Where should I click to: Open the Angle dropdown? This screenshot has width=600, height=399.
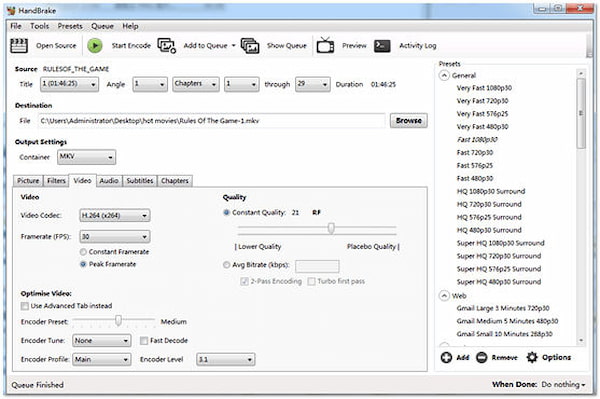pos(150,84)
